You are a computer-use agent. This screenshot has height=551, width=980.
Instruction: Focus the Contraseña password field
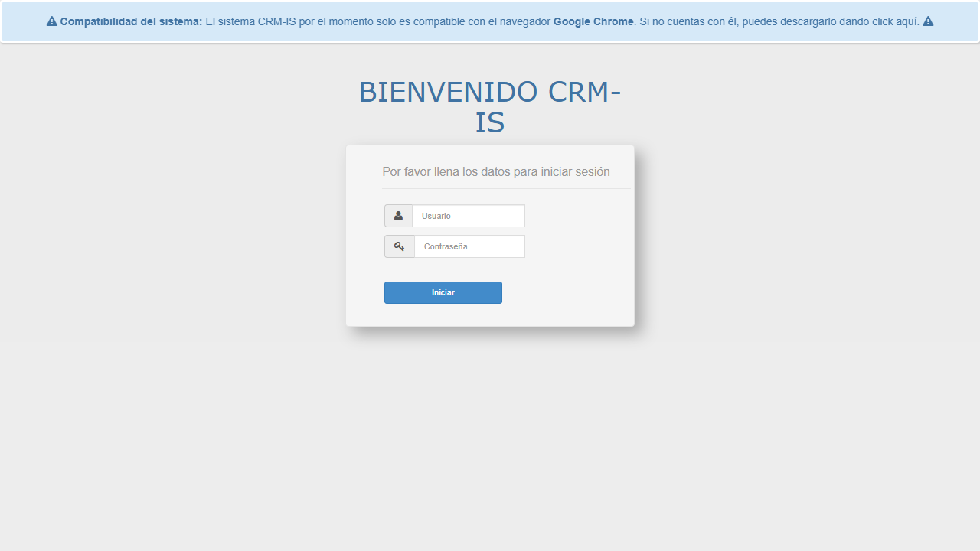click(469, 246)
